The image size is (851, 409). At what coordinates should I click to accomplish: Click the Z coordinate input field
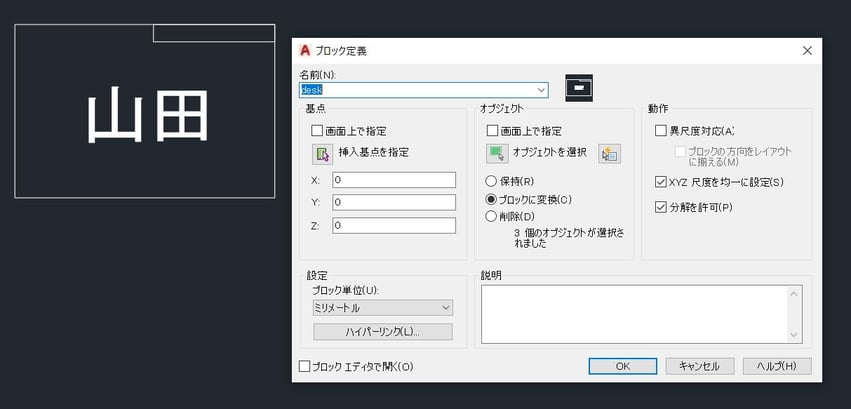click(x=394, y=226)
